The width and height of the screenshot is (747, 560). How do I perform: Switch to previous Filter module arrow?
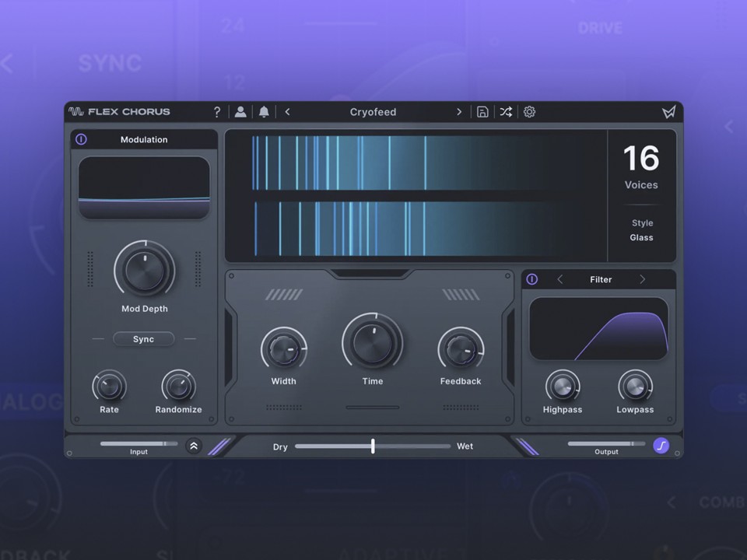[x=560, y=279]
